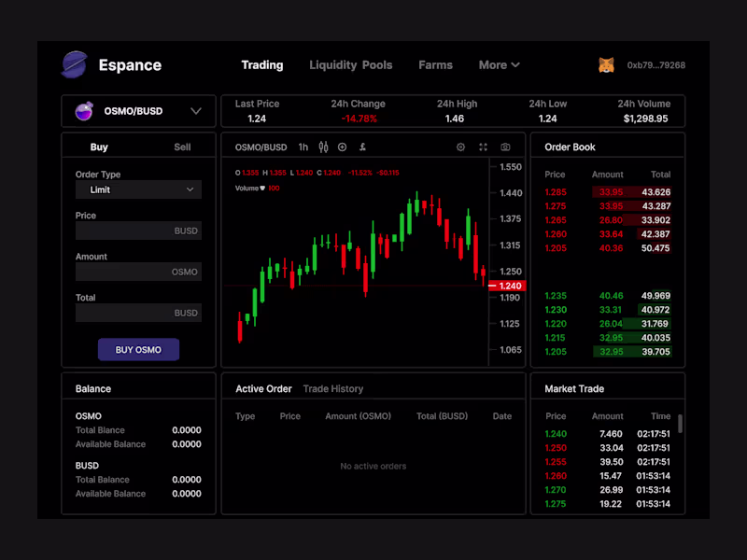Click the BUY OSMO button
The height and width of the screenshot is (560, 747).
click(138, 349)
